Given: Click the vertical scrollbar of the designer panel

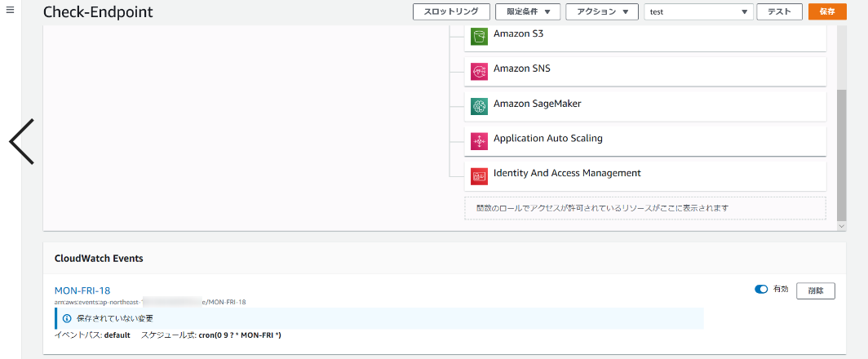Looking at the screenshot, I should [x=842, y=155].
